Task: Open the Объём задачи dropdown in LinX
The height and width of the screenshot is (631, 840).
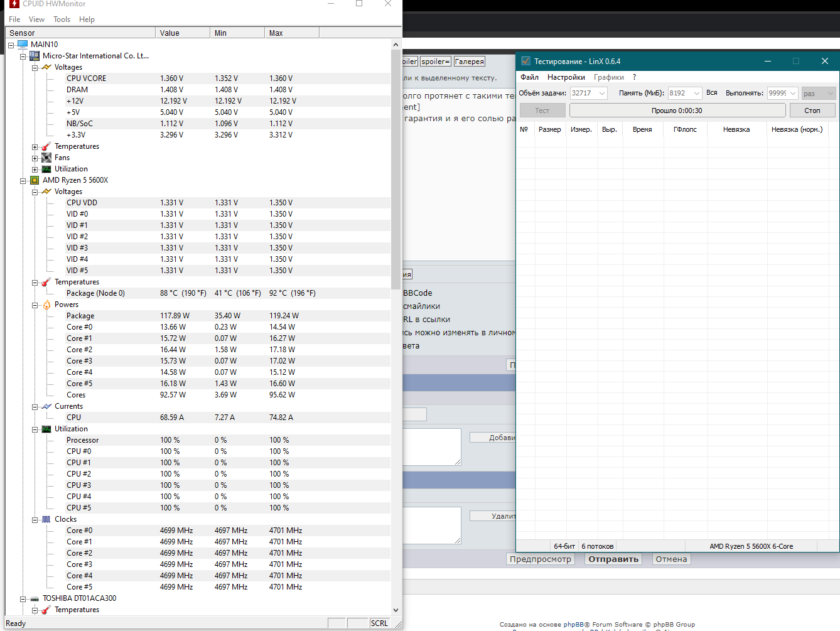Action: tap(602, 93)
